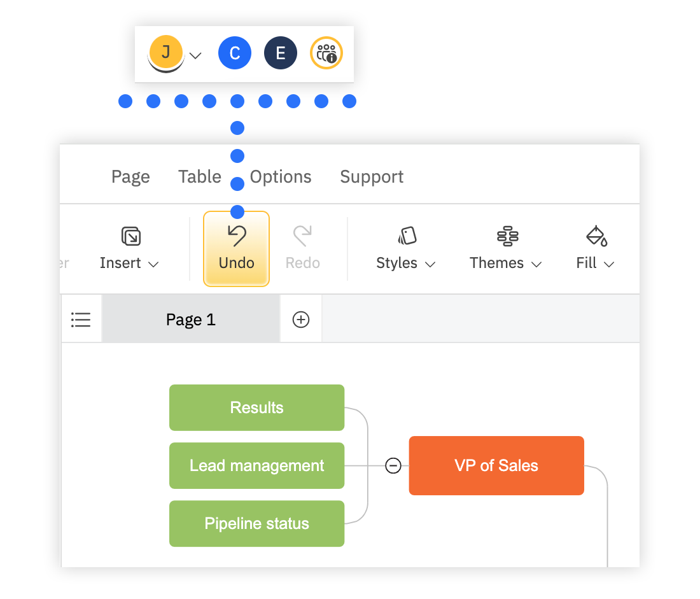The height and width of the screenshot is (599, 700).
Task: Select the Fill paint bucket icon
Action: coord(596,236)
